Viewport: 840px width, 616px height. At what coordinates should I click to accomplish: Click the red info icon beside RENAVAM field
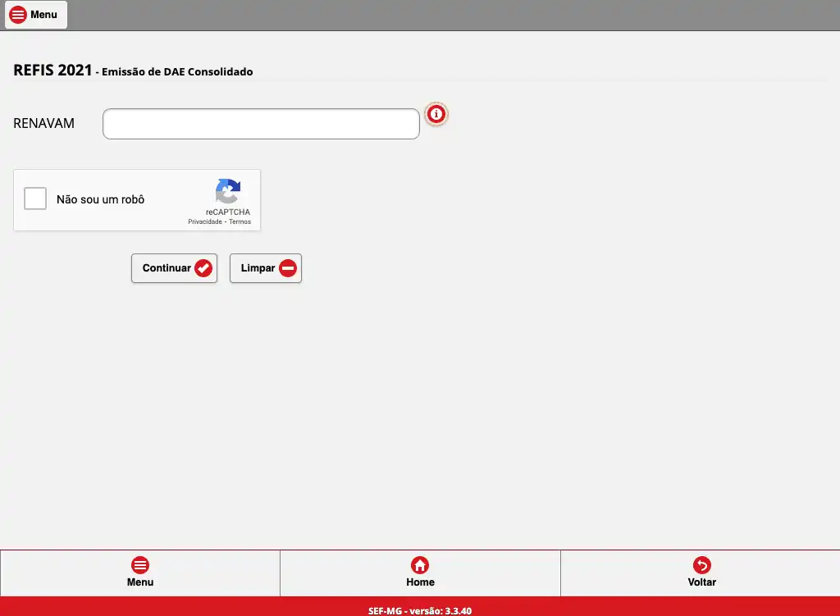click(436, 115)
